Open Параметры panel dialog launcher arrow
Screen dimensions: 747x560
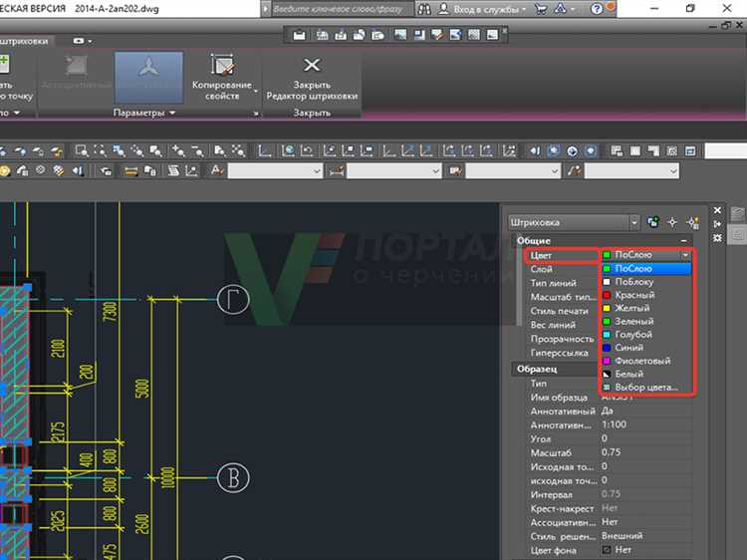[x=256, y=114]
